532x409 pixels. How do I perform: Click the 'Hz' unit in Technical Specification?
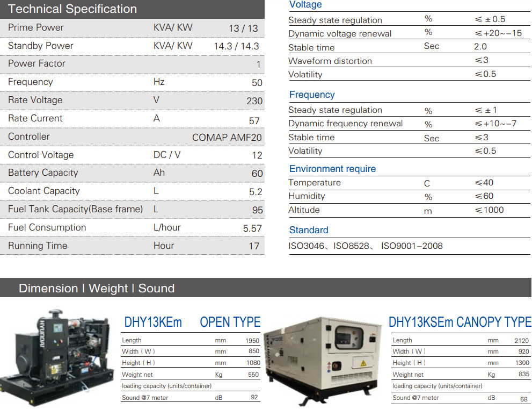(159, 82)
